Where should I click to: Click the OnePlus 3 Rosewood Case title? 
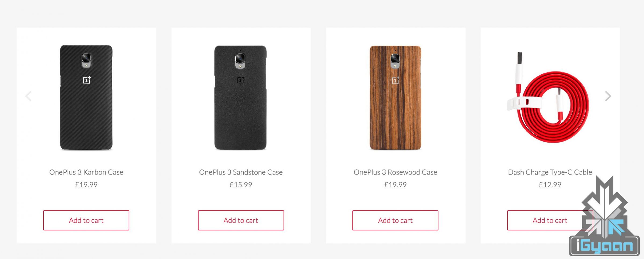point(395,172)
